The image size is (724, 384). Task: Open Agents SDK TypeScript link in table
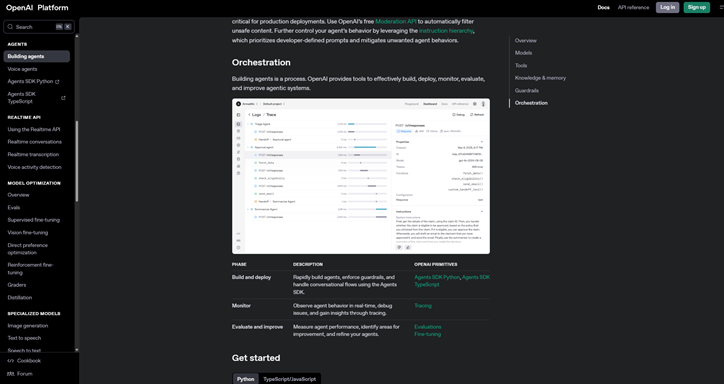point(452,281)
